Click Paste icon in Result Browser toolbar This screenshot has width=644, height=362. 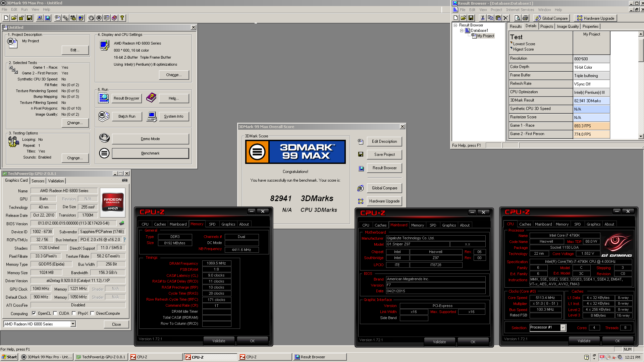[498, 18]
